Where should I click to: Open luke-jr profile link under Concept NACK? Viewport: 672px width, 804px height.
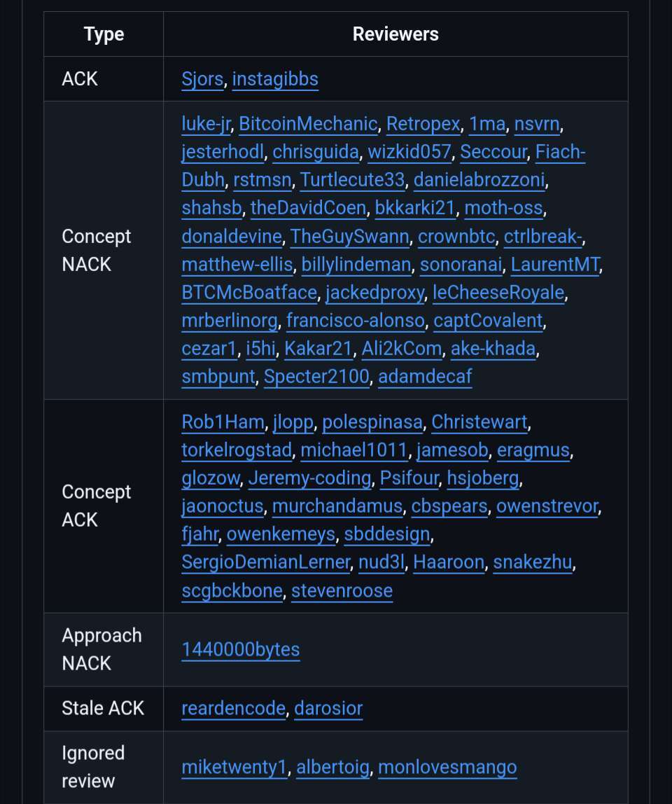[206, 124]
